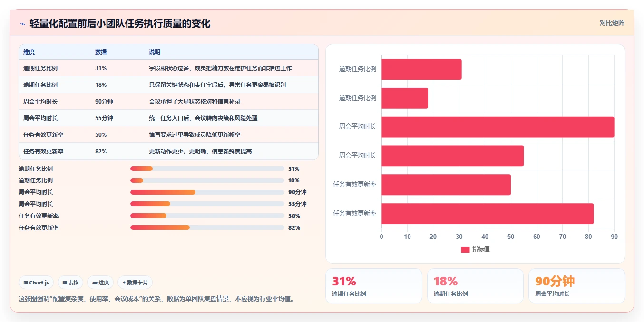Click the x-axis tick label 90
Screen dimensions: 644x322
click(x=614, y=237)
